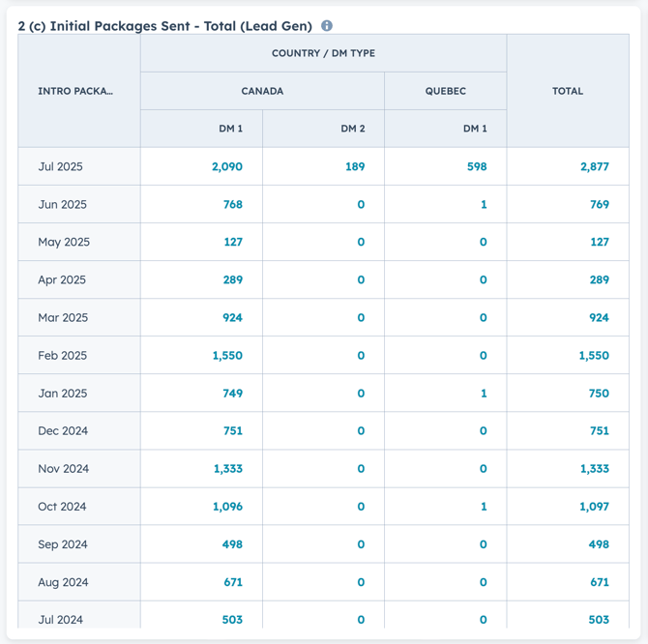Select Aug 2024 total value 671
This screenshot has width=648, height=644.
coord(600,582)
